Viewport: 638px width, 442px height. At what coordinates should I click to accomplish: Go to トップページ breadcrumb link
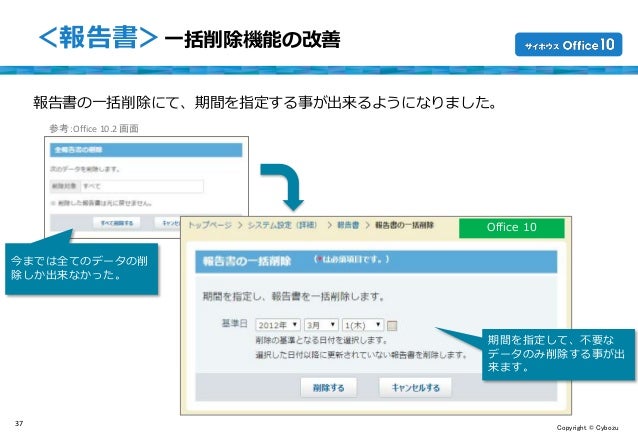click(x=210, y=225)
